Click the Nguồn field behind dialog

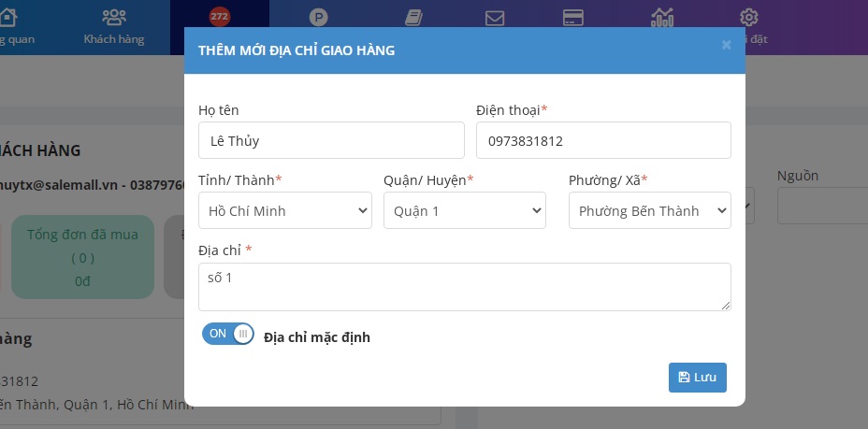coord(821,206)
